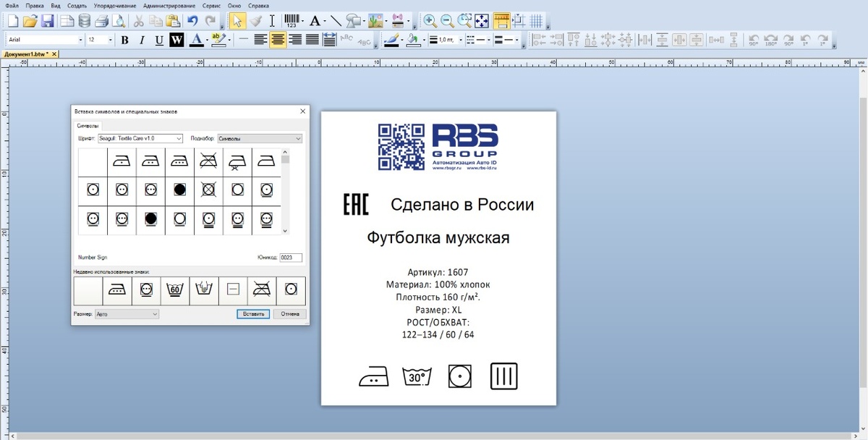Click the line color pen swatch

point(391,40)
